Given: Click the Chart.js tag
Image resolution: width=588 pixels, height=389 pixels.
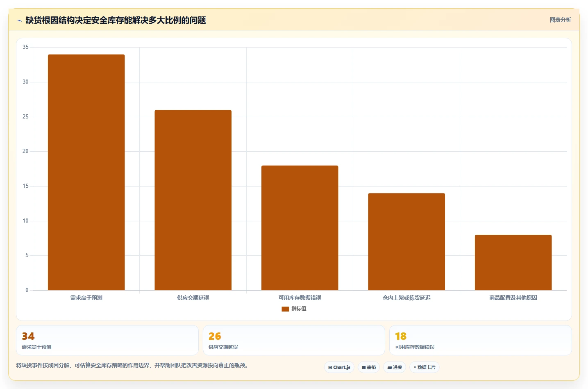Looking at the screenshot, I should pyautogui.click(x=339, y=367).
